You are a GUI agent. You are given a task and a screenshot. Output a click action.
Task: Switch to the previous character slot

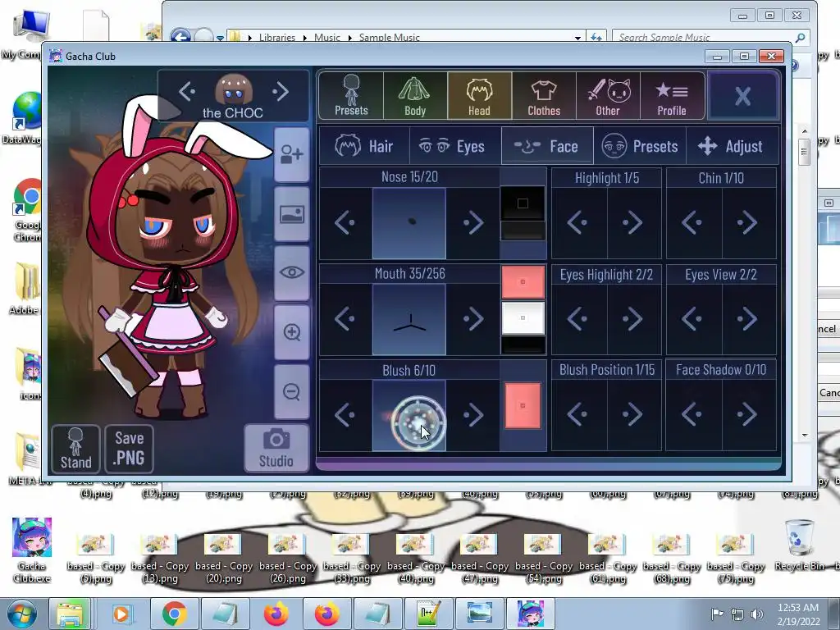[187, 92]
